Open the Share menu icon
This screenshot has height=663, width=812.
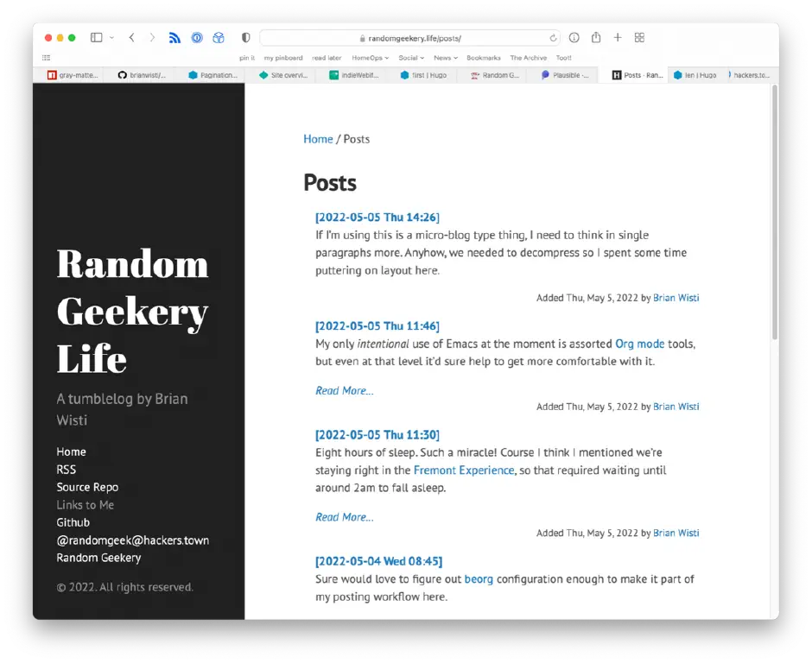coord(596,37)
